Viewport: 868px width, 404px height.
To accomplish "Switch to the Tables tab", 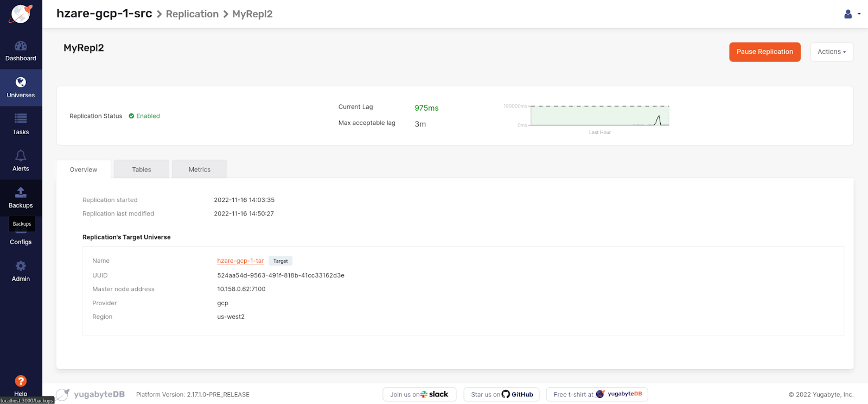I will [x=142, y=169].
